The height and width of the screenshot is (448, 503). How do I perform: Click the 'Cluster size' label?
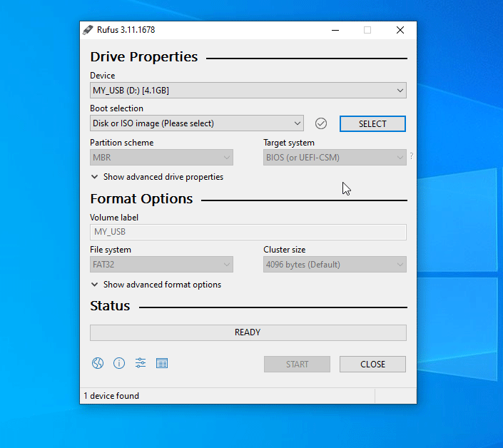point(284,250)
